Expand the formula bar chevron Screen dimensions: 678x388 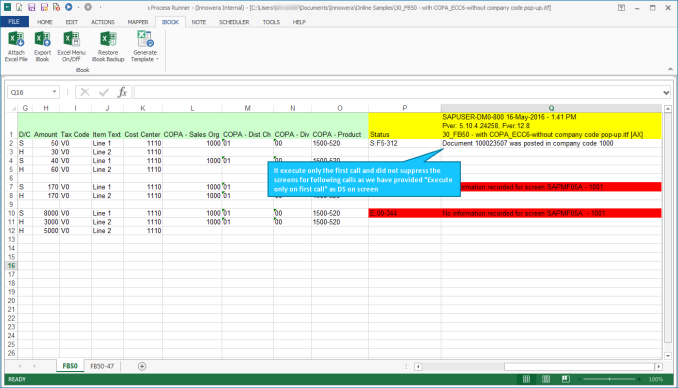click(x=666, y=92)
